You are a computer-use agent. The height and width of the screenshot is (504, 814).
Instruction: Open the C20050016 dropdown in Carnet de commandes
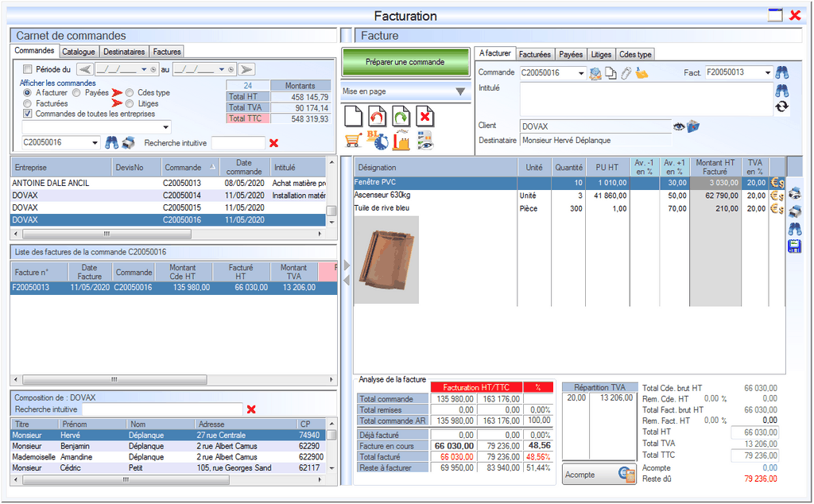point(95,143)
